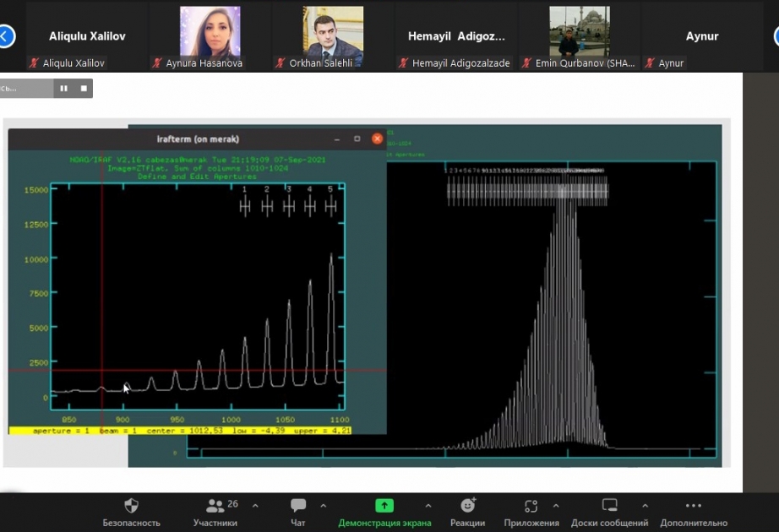Image resolution: width=779 pixels, height=532 pixels.
Task: Click muted mic icon for Aynur
Action: click(650, 63)
